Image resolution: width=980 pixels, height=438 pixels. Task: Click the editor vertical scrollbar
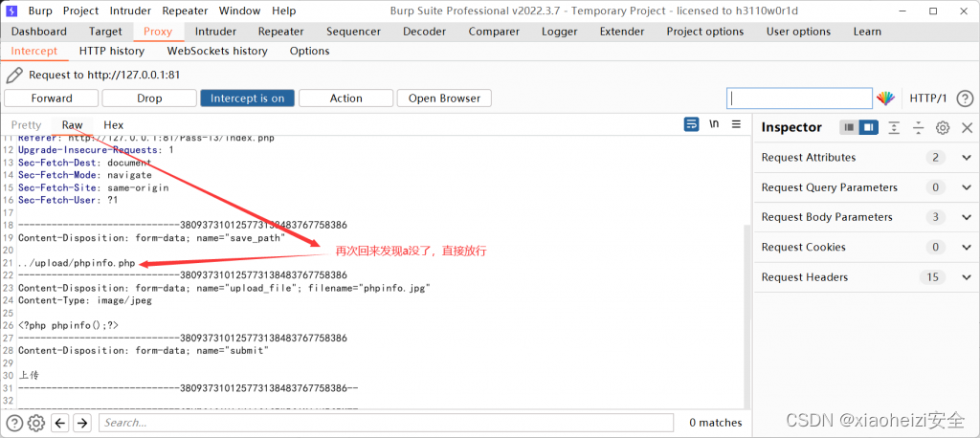click(x=748, y=317)
